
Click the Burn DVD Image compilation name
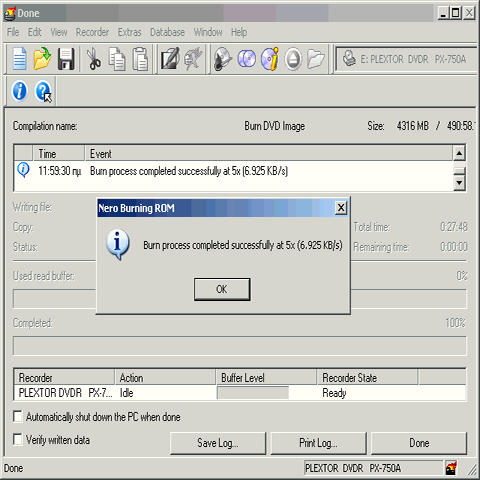pyautogui.click(x=275, y=126)
